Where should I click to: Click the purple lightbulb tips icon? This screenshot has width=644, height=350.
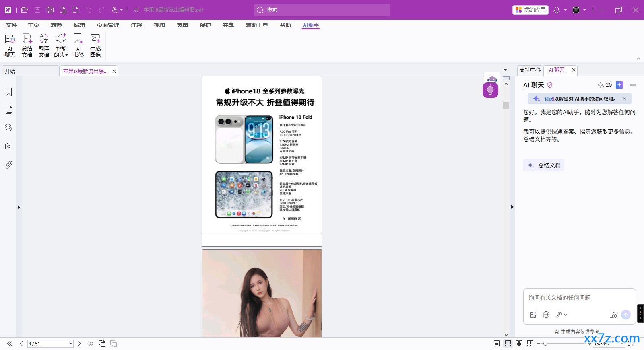(490, 90)
